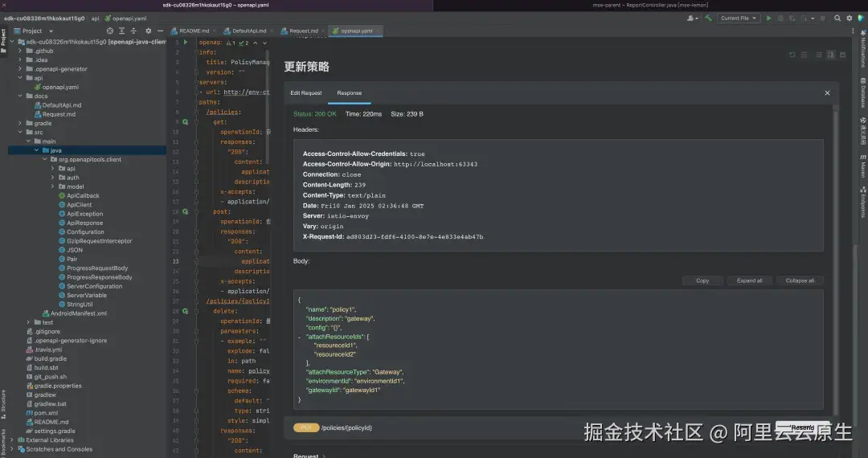Expand the .idea folder
868x458 pixels.
coord(20,59)
